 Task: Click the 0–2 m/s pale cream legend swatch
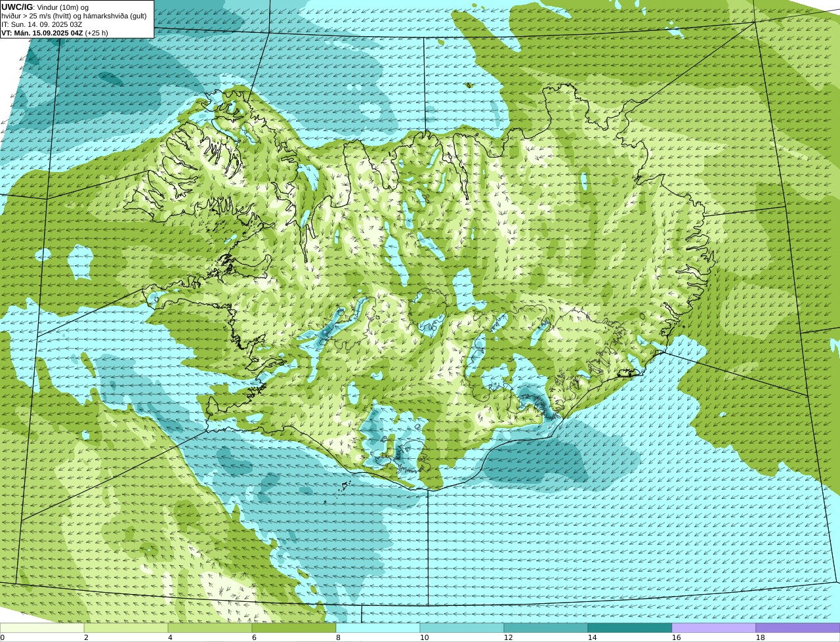click(x=42, y=628)
